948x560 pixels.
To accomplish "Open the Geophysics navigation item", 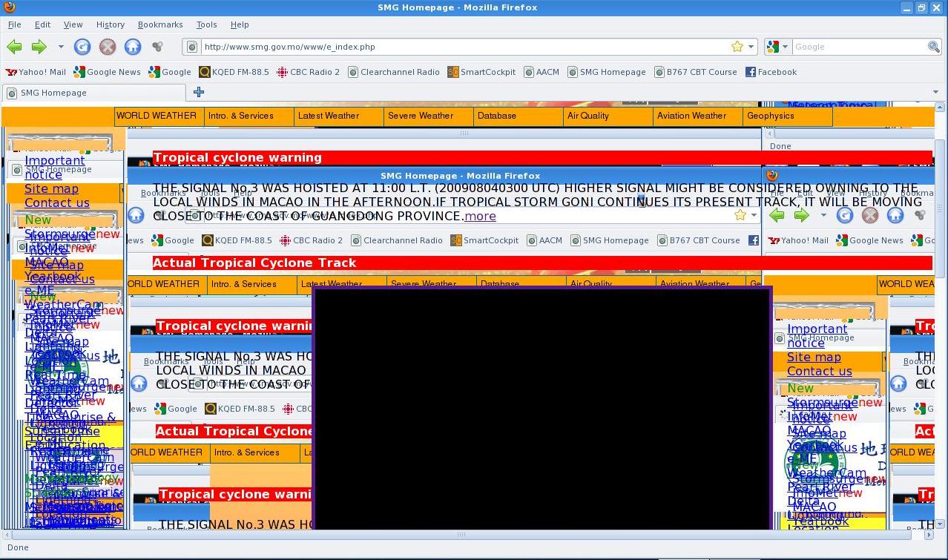I will (x=788, y=116).
